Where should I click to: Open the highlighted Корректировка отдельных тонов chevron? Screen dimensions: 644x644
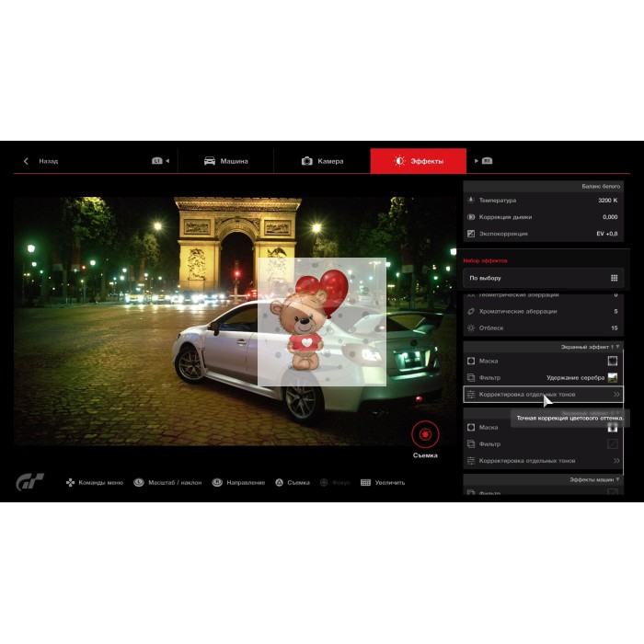(x=616, y=395)
